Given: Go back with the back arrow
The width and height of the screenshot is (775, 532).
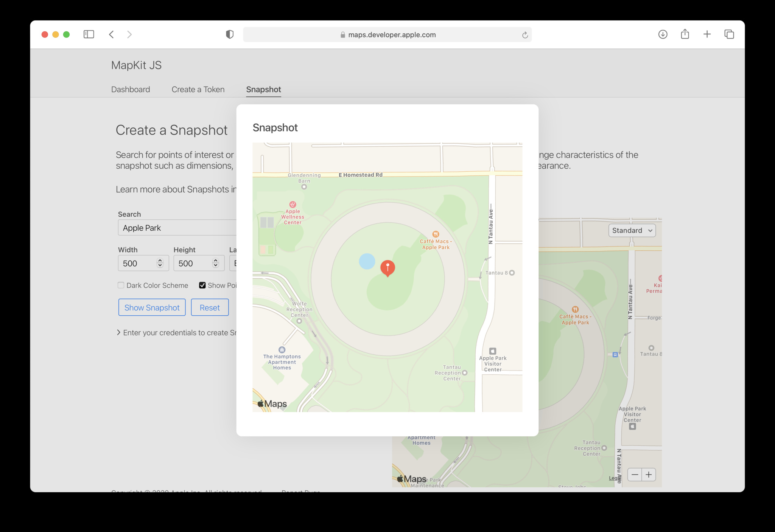Looking at the screenshot, I should tap(111, 34).
